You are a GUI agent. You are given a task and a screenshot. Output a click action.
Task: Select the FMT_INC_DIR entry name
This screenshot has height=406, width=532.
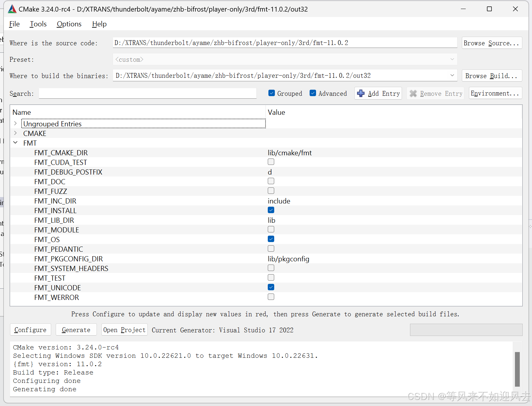(55, 201)
